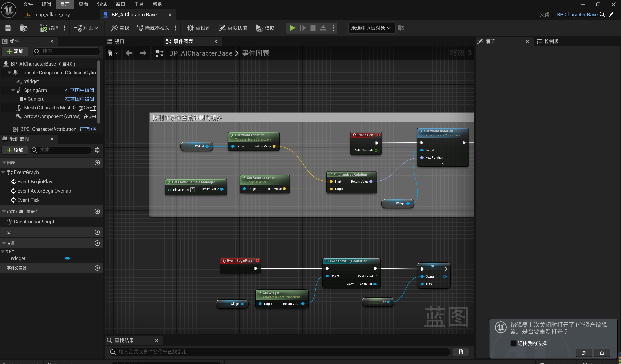Collapse the SpringArm component tree node
The image size is (621, 364).
point(13,90)
